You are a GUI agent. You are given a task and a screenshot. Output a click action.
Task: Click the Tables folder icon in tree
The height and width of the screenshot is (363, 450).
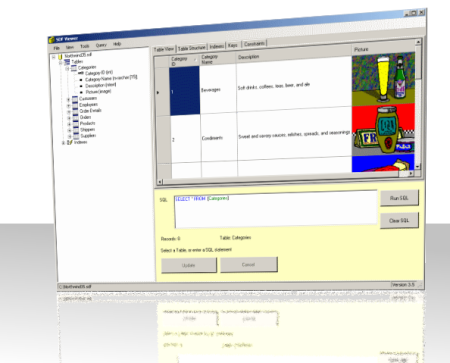67,62
